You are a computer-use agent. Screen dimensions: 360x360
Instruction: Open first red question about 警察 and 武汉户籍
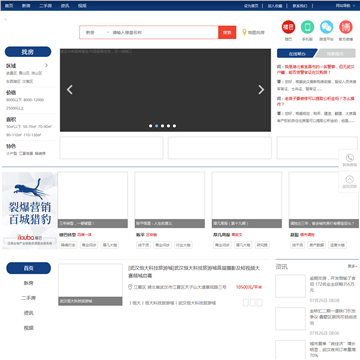click(317, 69)
